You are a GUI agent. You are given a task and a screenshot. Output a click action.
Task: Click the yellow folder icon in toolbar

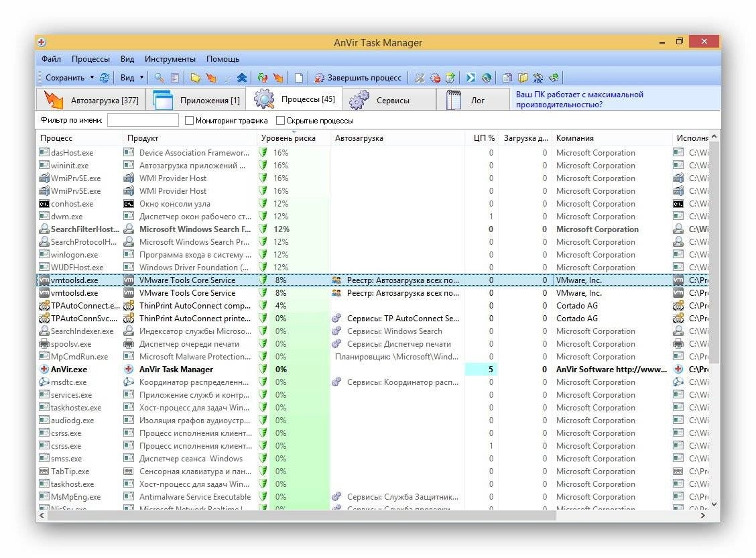click(x=195, y=78)
